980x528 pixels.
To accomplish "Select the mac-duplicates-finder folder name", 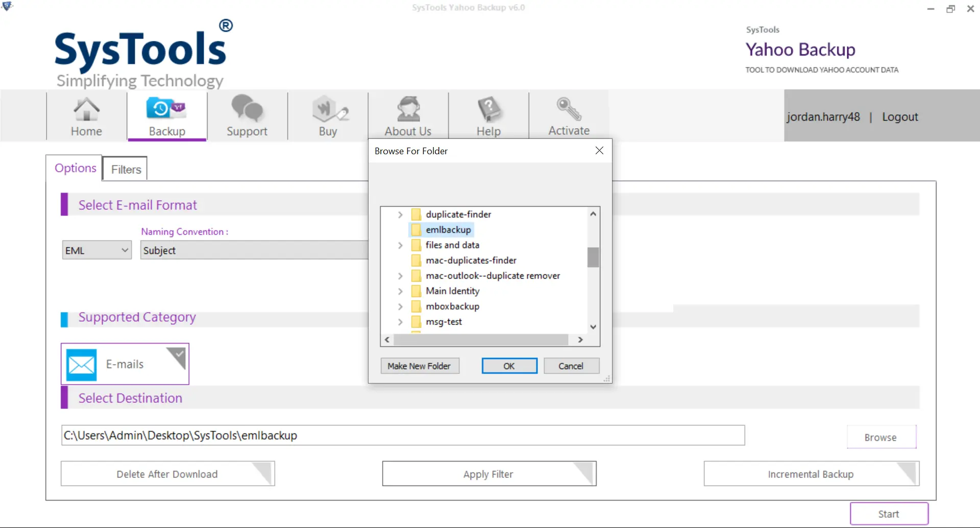I will (471, 260).
